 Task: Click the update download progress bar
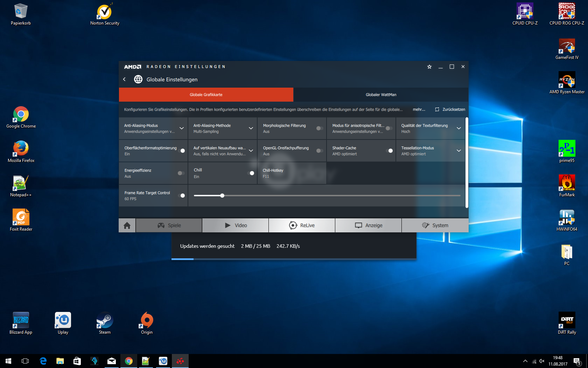pos(294,259)
